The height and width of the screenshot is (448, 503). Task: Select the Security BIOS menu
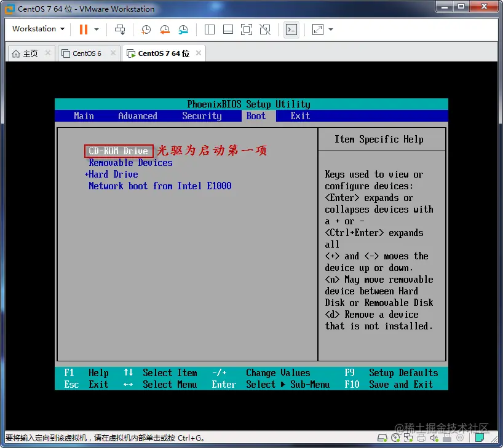tap(202, 116)
